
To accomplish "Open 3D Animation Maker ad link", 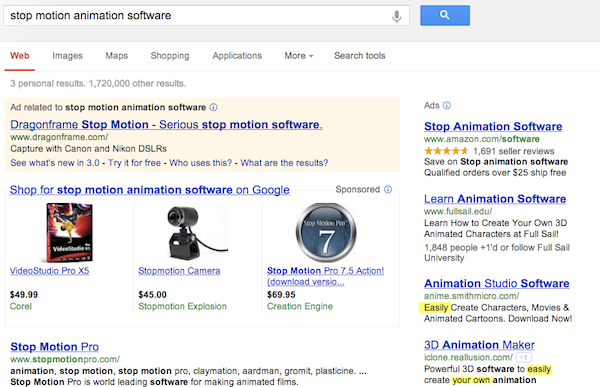I will [x=479, y=345].
